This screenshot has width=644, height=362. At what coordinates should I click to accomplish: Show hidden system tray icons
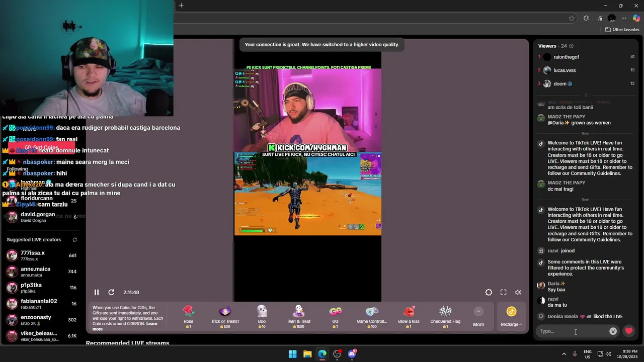[x=563, y=354]
